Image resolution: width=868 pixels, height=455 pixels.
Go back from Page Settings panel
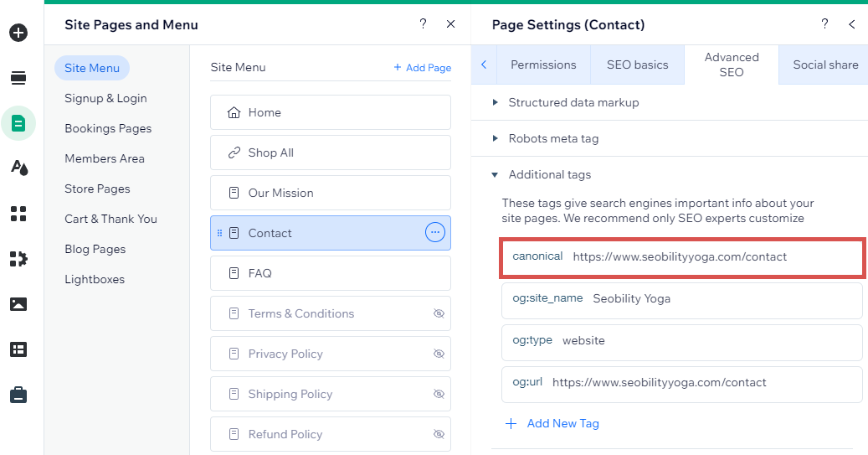point(852,23)
